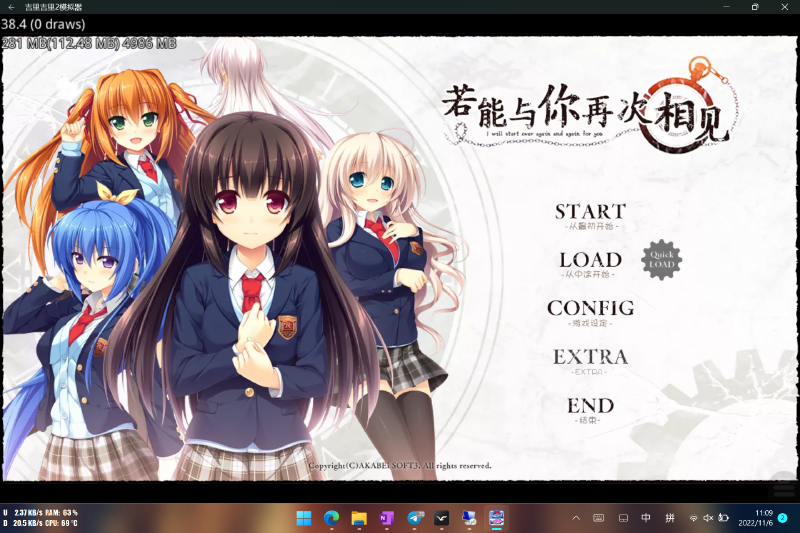Screen dimensions: 800x533
Task: Toggle the 拼 pinyin IME indicator
Action: [670, 518]
